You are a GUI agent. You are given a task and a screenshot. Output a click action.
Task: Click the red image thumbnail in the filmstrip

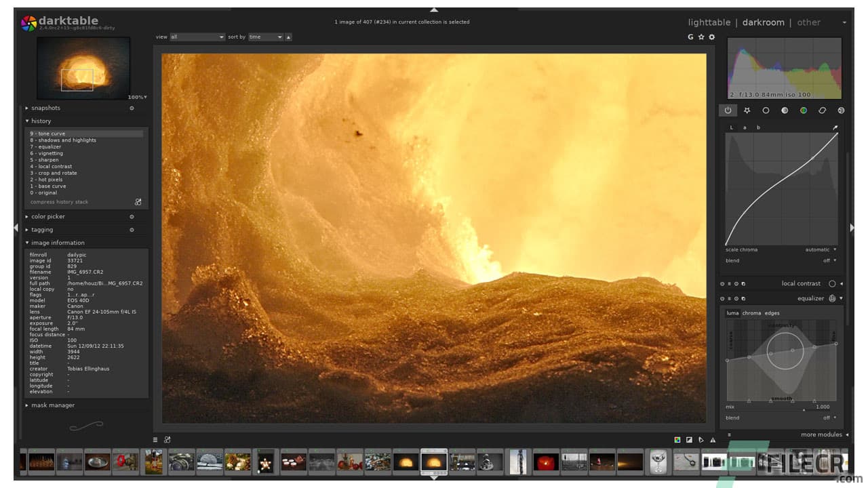point(546,462)
